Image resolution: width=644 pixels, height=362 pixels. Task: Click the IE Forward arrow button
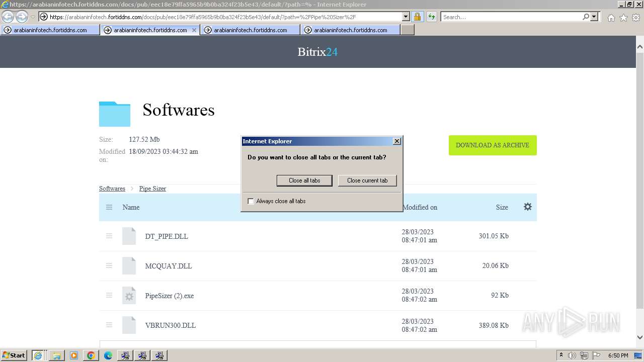[22, 17]
